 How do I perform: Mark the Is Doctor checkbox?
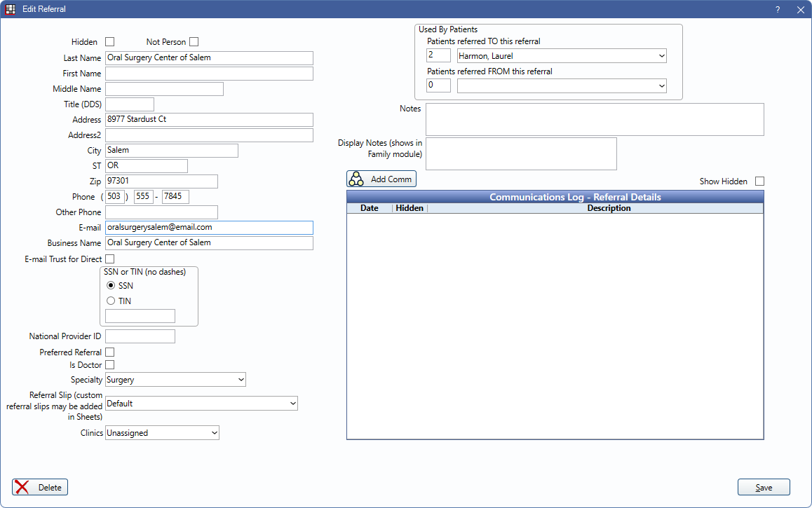tap(109, 365)
